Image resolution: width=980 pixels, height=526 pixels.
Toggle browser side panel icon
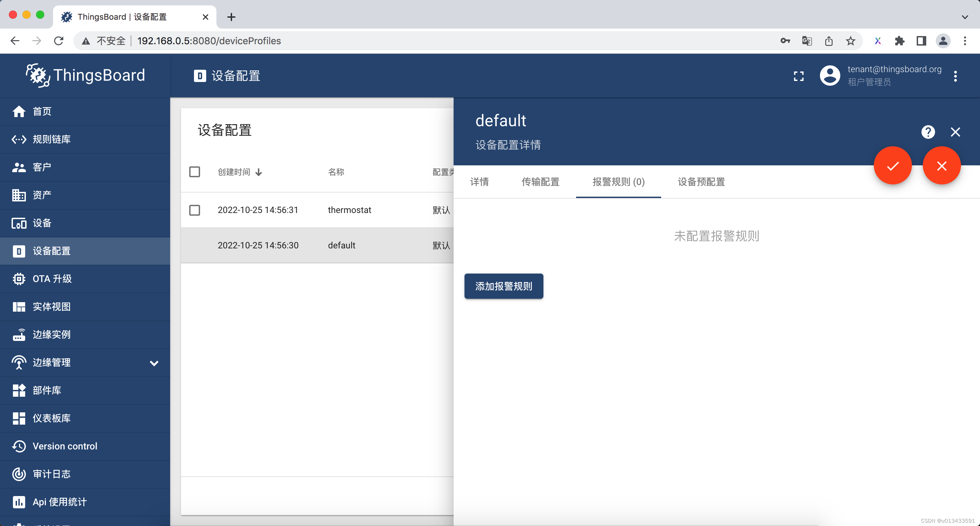pyautogui.click(x=921, y=41)
